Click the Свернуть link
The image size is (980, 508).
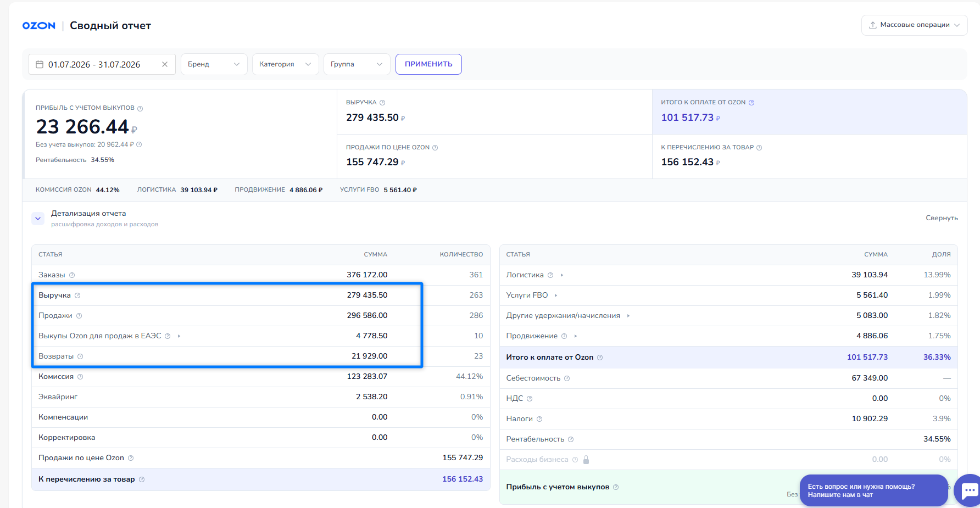pos(942,218)
